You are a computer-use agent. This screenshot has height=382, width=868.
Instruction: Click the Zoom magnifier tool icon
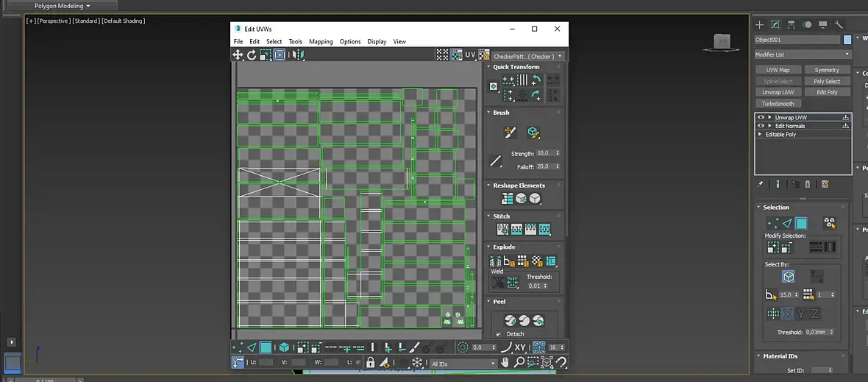pos(519,363)
